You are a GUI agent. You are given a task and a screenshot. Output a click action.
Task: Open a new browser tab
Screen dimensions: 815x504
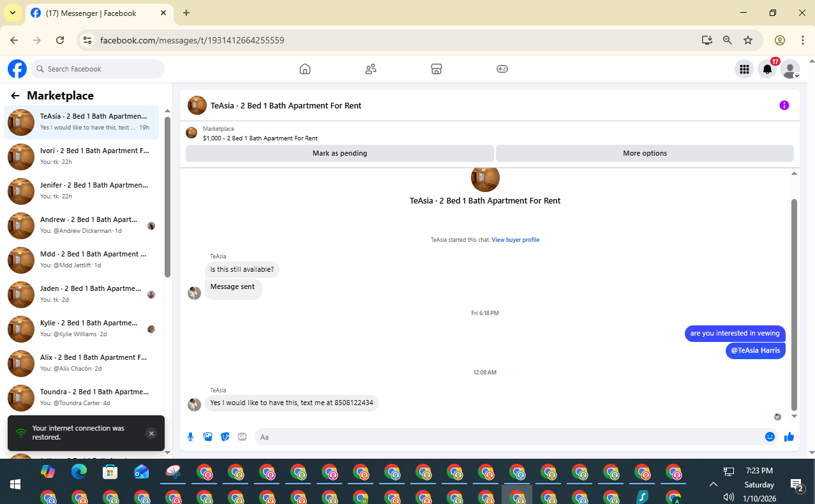186,13
